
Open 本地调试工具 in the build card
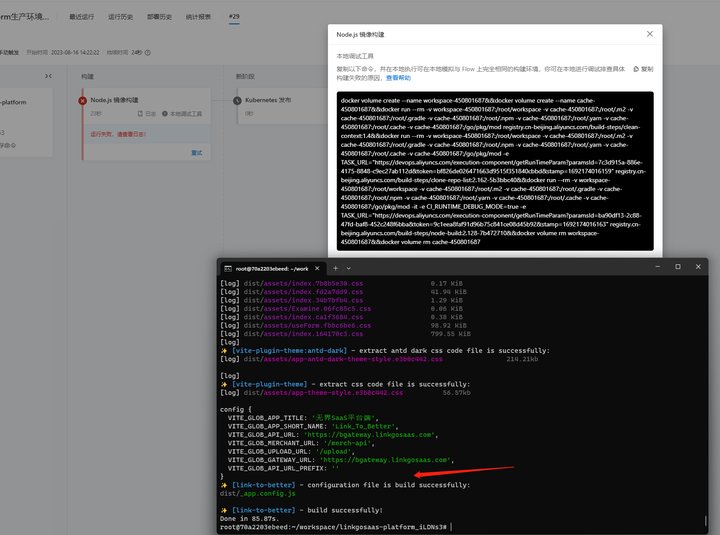[x=182, y=113]
